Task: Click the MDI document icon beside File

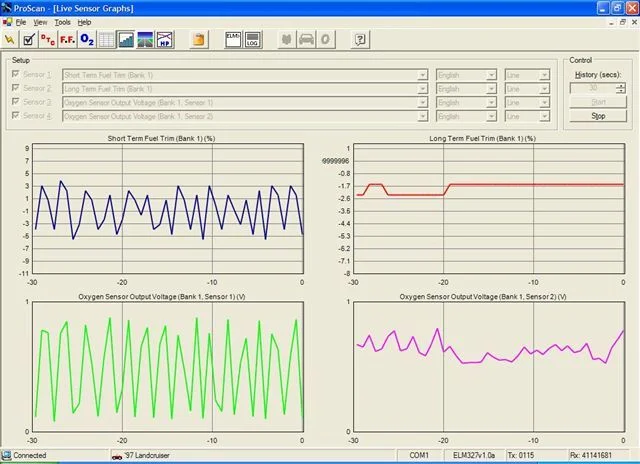Action: [7, 22]
